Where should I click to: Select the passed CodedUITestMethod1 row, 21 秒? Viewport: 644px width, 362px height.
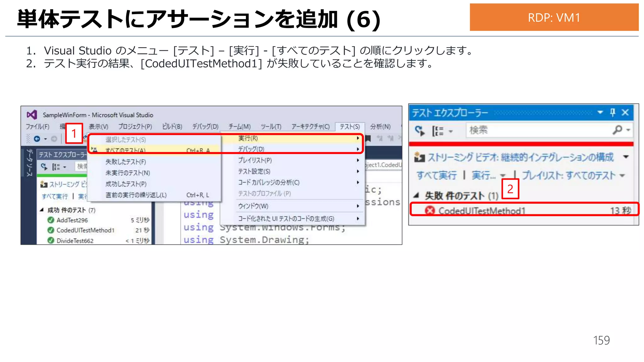(99, 230)
